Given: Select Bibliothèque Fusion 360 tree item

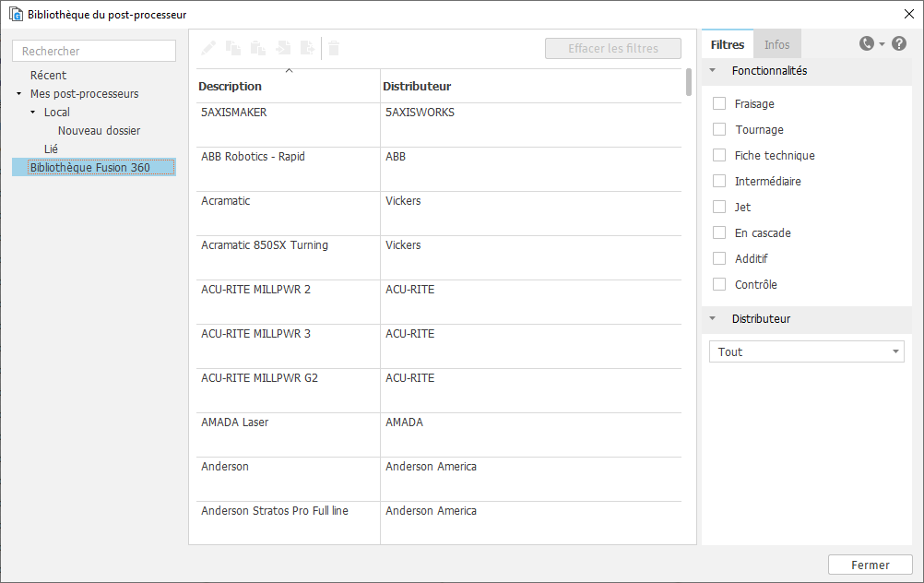Looking at the screenshot, I should tap(94, 167).
